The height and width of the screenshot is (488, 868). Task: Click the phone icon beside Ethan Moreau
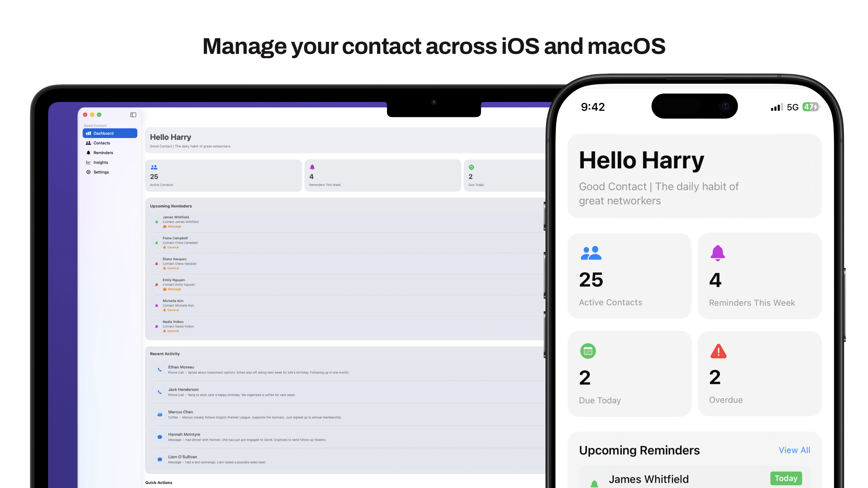[159, 370]
